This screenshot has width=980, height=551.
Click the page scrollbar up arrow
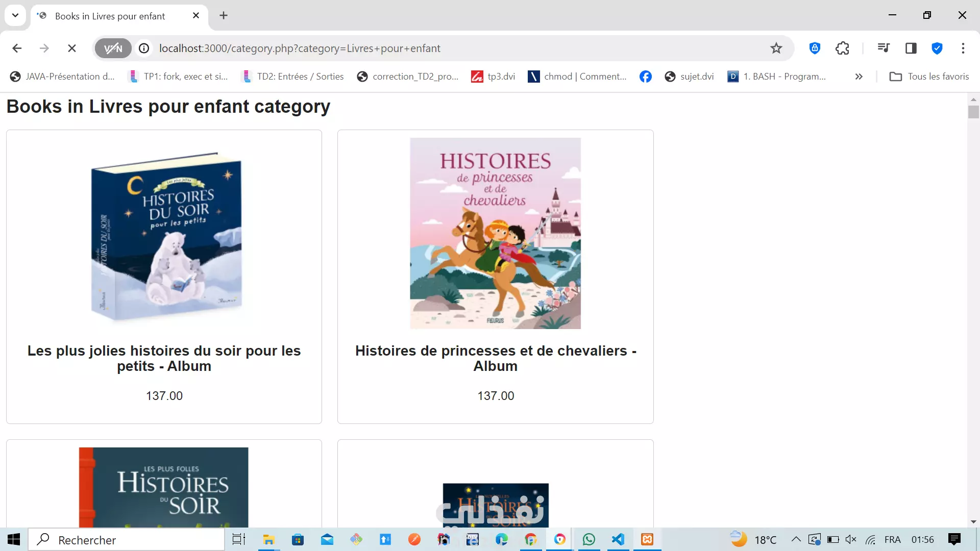[973, 99]
